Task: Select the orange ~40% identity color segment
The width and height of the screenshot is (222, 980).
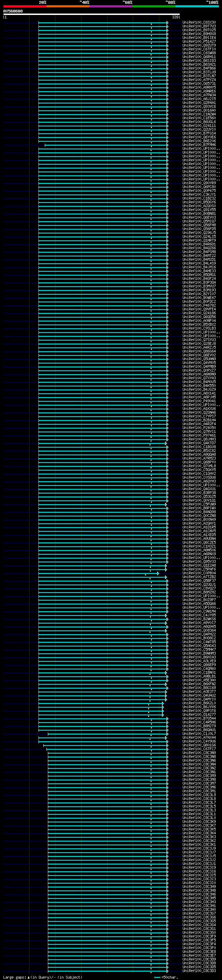Action: 68,6
